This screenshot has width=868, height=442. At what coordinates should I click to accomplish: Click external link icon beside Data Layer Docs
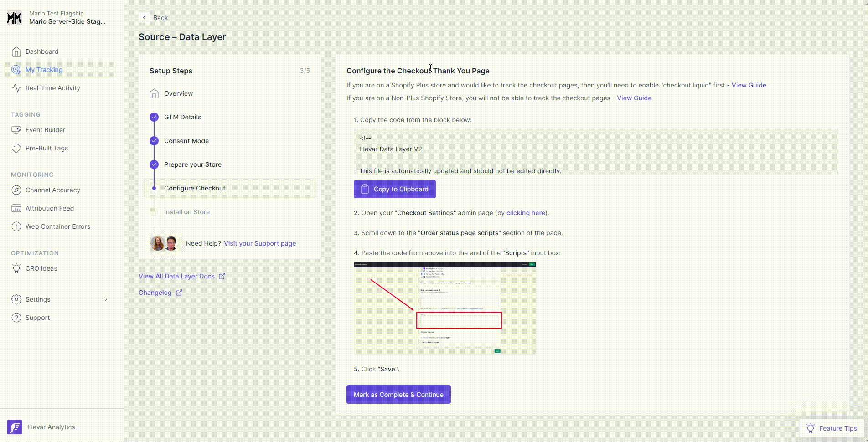pyautogui.click(x=222, y=276)
